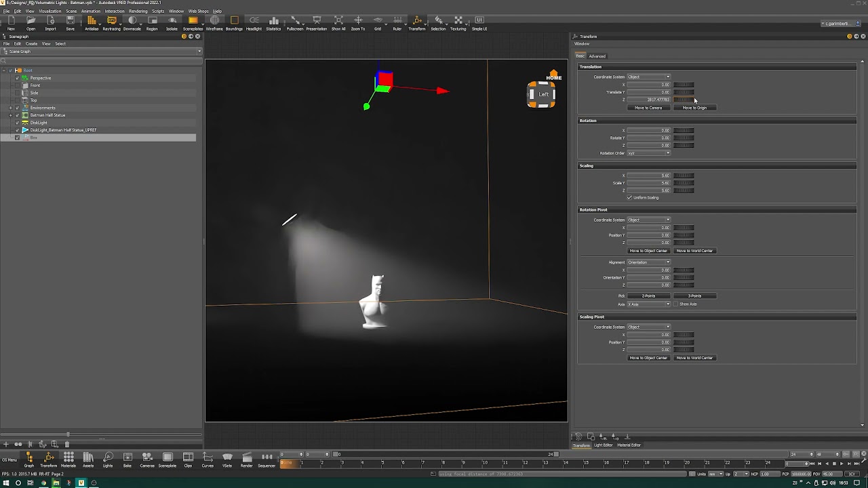This screenshot has height=488, width=868.
Task: Open the Lights module in bottom bar
Action: pos(108,460)
